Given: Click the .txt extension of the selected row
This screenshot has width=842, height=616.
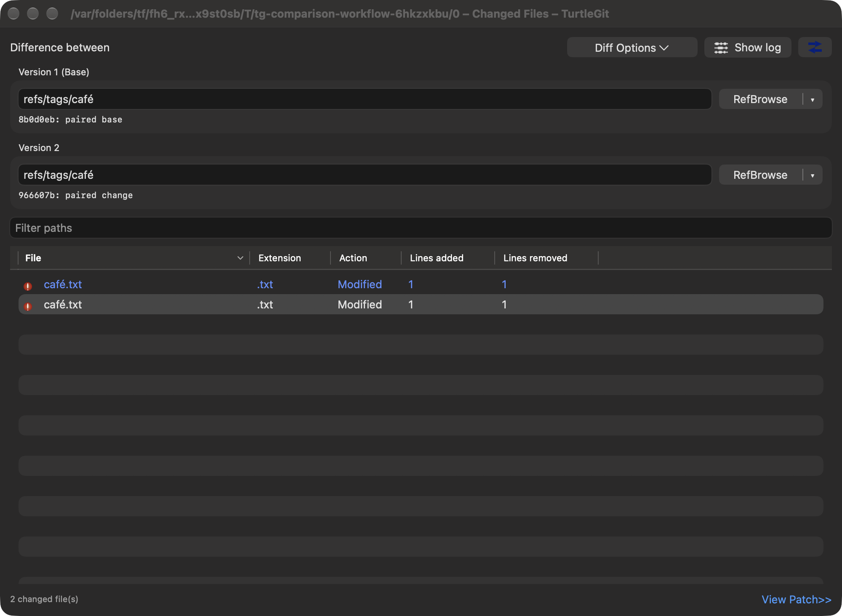Looking at the screenshot, I should click(265, 305).
